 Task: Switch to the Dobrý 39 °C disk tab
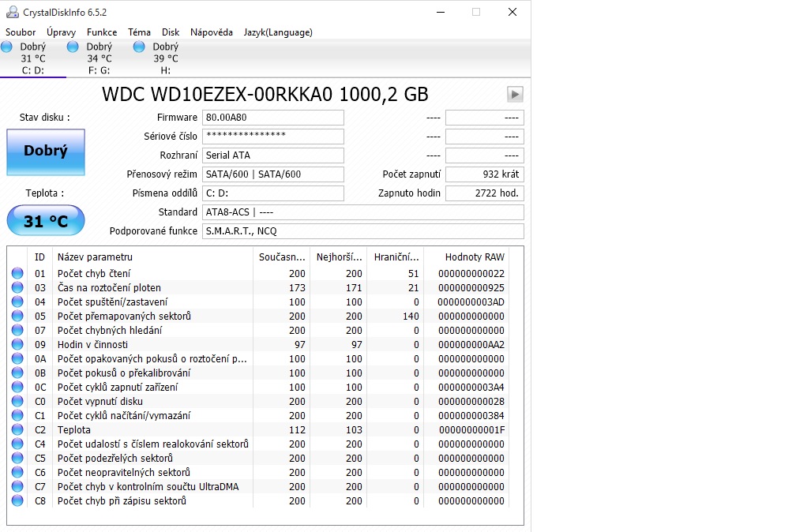(166, 58)
